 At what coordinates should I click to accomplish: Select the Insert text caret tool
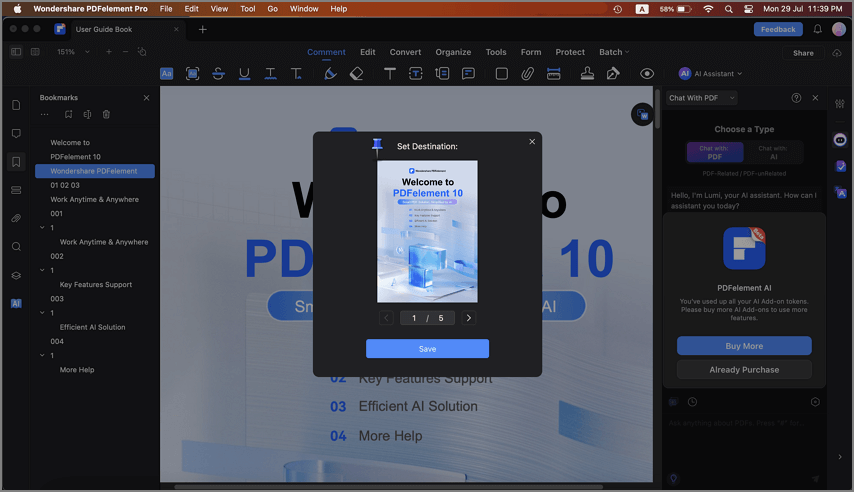pos(296,74)
